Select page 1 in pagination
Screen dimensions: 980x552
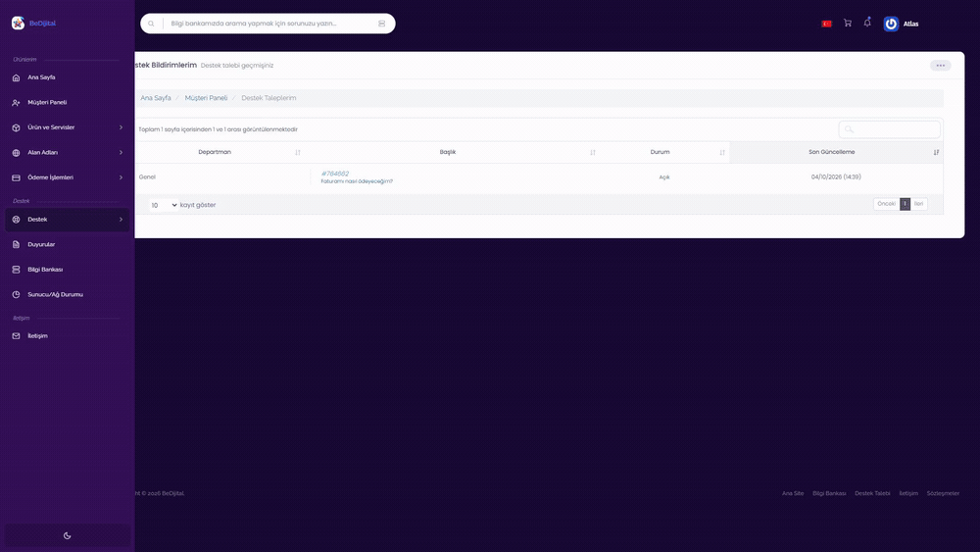click(x=905, y=204)
